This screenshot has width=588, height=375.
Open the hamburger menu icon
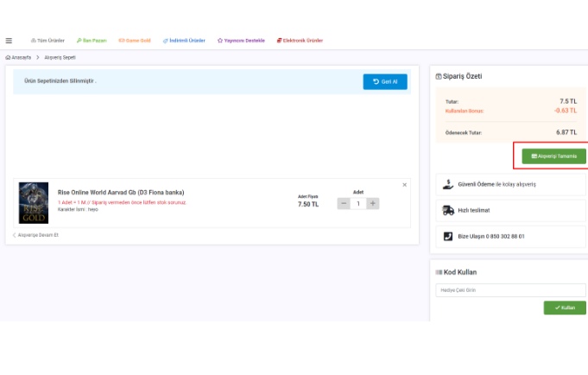click(9, 41)
